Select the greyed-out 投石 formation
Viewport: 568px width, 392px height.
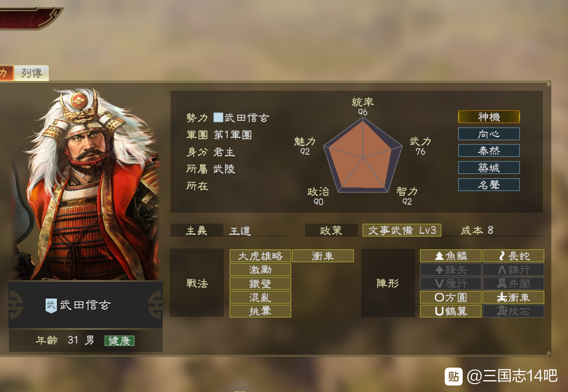coord(513,311)
